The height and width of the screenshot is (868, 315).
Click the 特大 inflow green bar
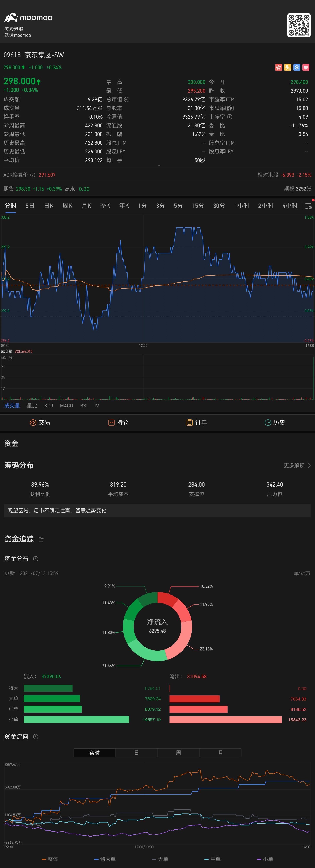48,688
